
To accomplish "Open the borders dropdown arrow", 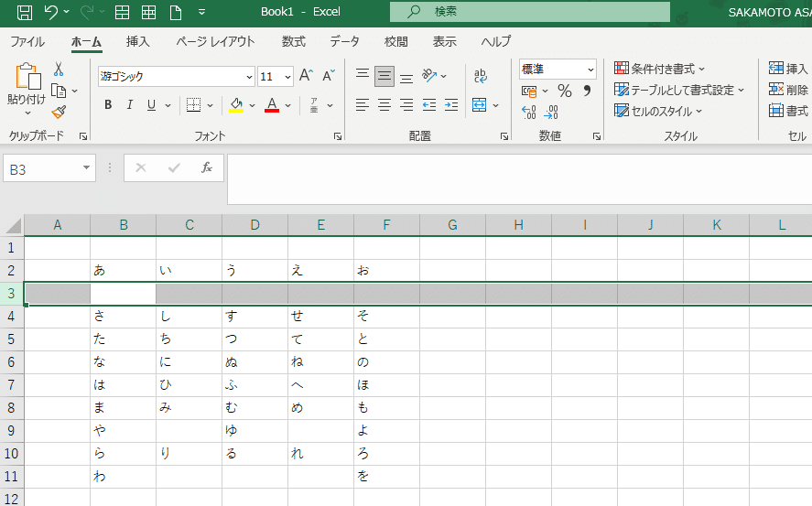I will [210, 105].
